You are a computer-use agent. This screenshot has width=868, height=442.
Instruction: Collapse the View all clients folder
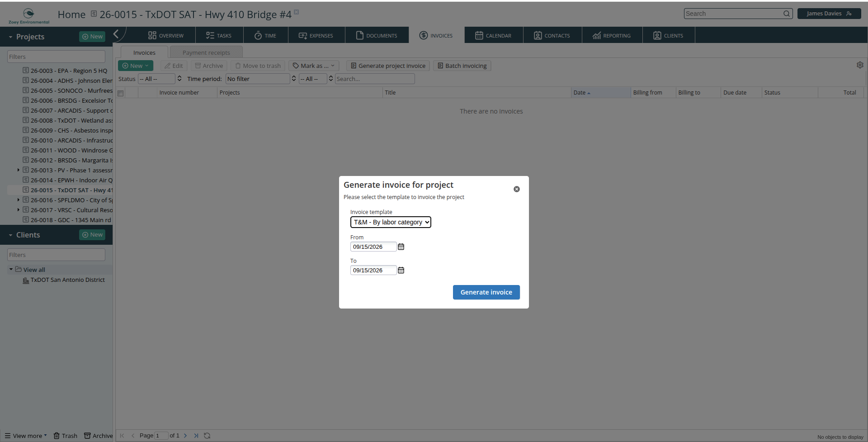pos(11,269)
